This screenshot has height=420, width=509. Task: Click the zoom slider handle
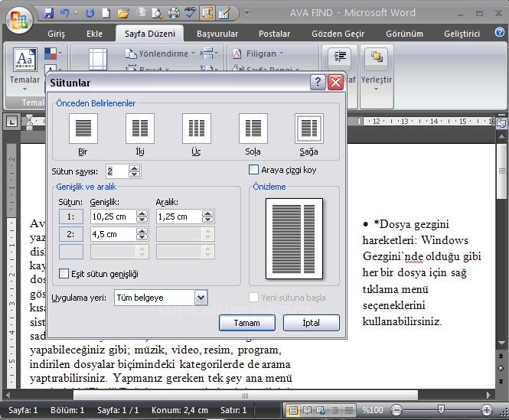point(441,409)
